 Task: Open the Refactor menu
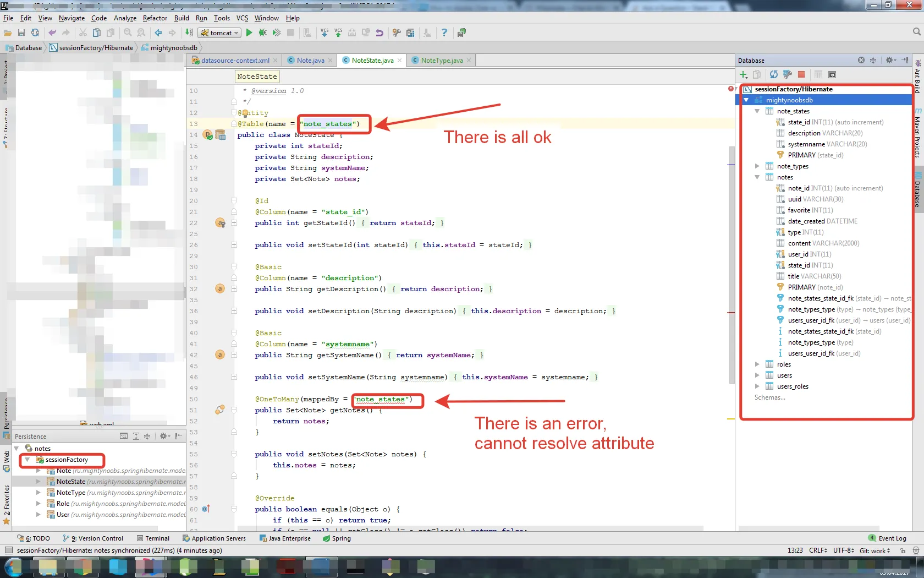point(155,18)
